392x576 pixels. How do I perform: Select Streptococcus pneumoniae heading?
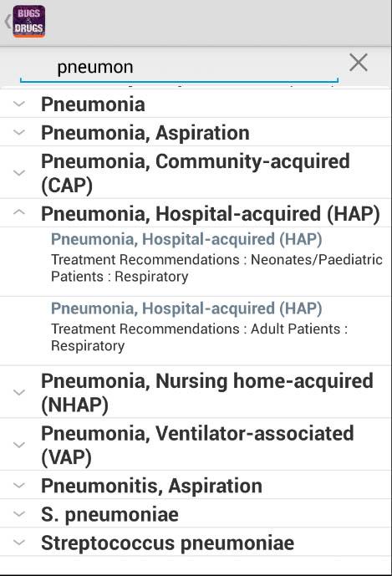[x=167, y=543]
